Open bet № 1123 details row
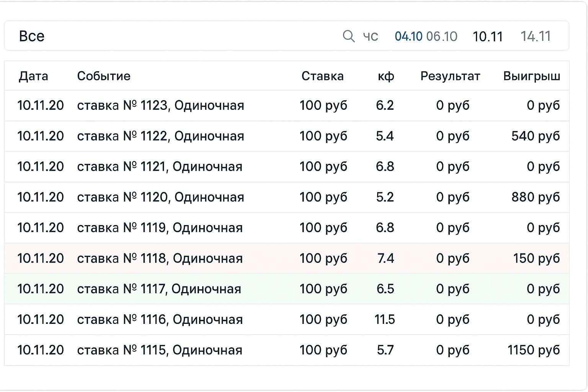Image resolution: width=588 pixels, height=392 pixels. pos(161,105)
